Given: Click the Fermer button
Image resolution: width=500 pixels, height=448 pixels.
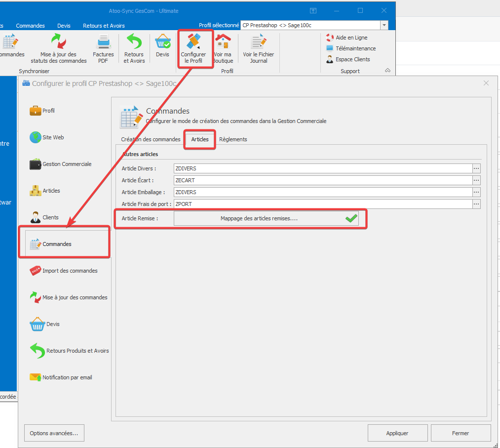Looking at the screenshot, I should coord(461,433).
